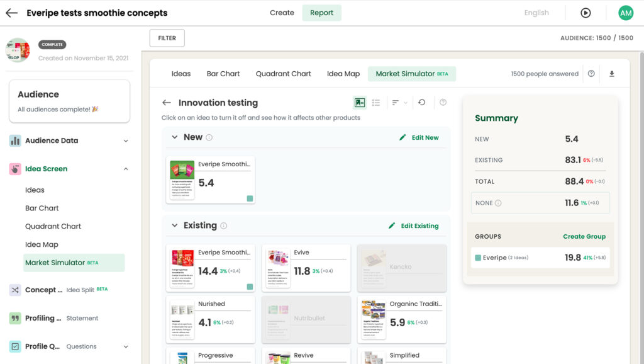This screenshot has height=364, width=644.
Task: Open the info icon next to NONE
Action: click(x=498, y=203)
